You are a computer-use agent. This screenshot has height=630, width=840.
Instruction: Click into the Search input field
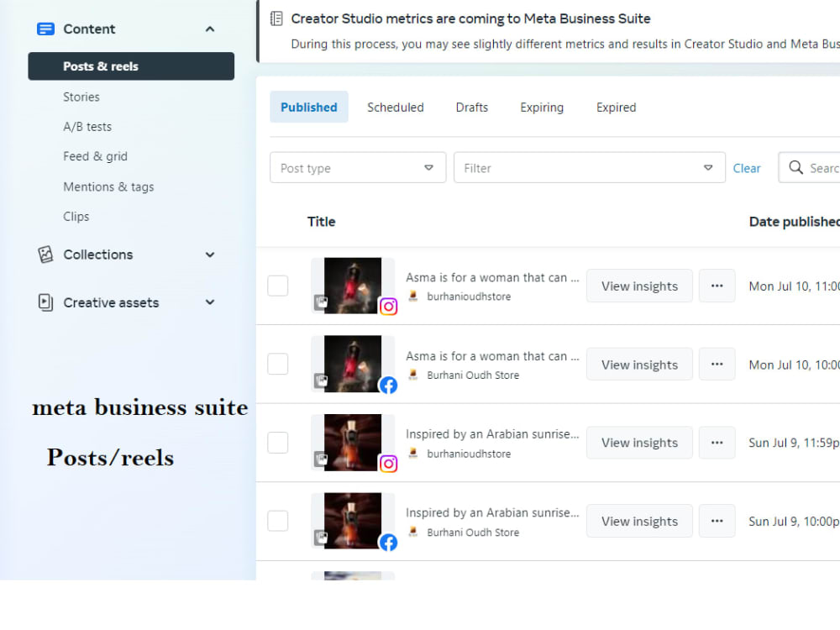(809, 168)
